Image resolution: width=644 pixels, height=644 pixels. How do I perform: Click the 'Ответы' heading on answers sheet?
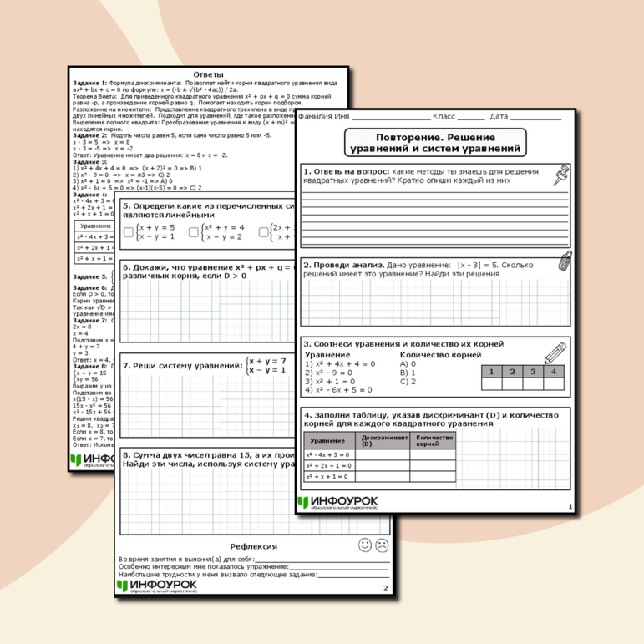pyautogui.click(x=209, y=74)
